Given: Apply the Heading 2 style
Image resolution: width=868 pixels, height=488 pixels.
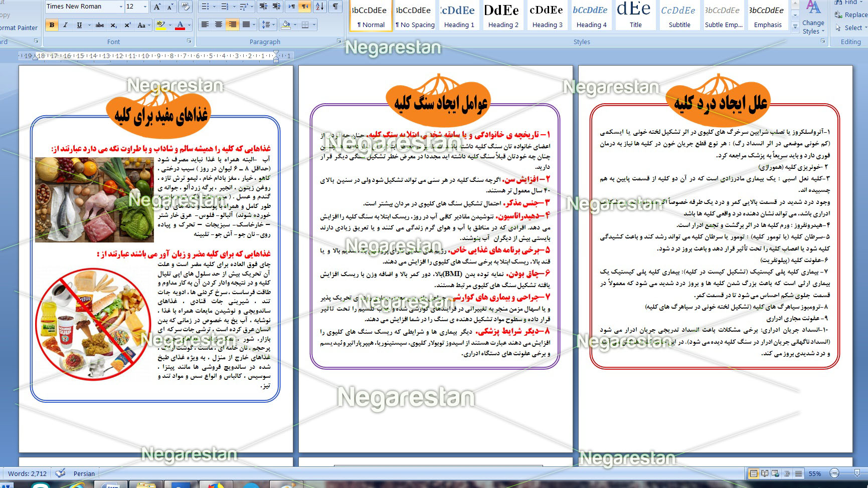Looking at the screenshot, I should (x=503, y=16).
